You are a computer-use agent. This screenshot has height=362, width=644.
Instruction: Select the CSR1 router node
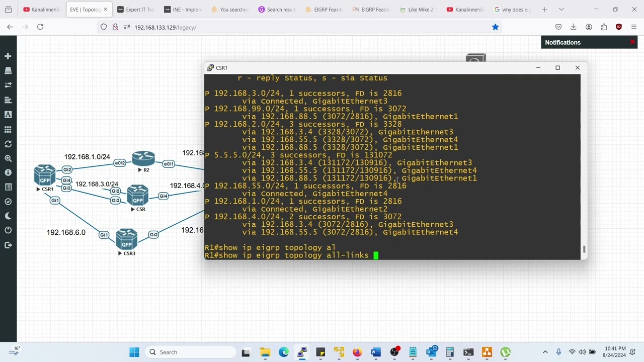tap(45, 175)
